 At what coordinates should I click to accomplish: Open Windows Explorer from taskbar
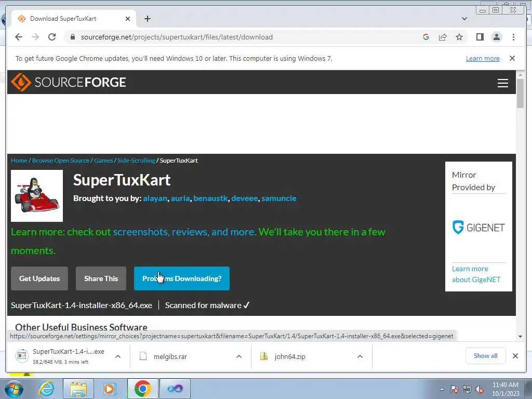coord(79,389)
